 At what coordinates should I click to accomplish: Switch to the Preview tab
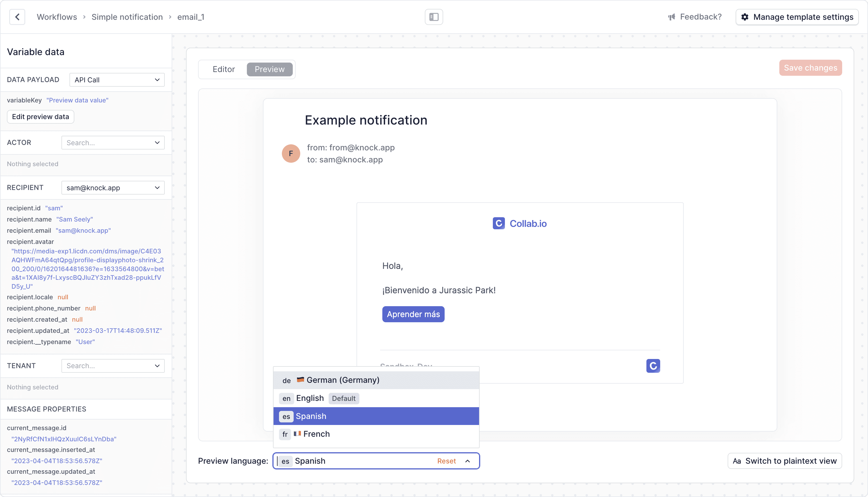tap(270, 69)
